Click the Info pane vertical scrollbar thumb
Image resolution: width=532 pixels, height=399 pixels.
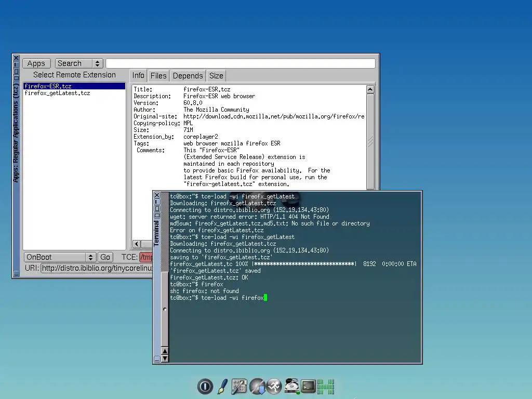click(x=370, y=141)
